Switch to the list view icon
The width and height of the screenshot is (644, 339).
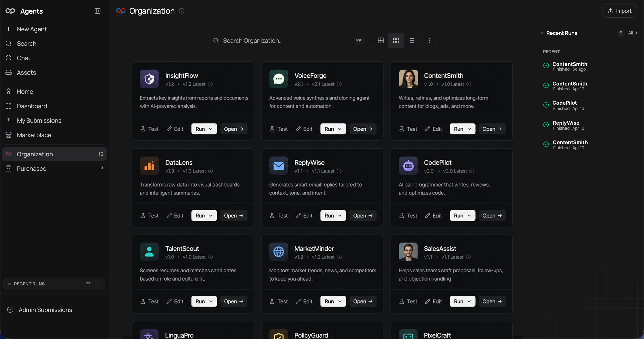pyautogui.click(x=411, y=40)
